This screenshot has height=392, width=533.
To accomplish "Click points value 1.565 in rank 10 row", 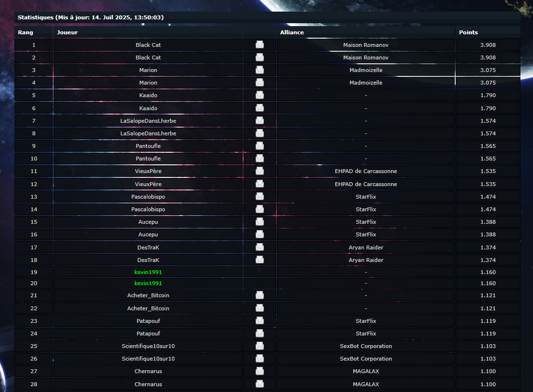I will pyautogui.click(x=488, y=159).
